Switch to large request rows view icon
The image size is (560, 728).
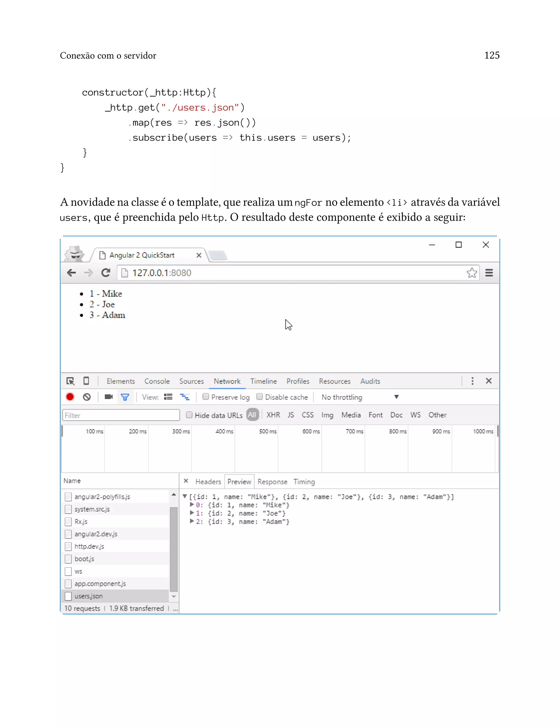coord(168,397)
